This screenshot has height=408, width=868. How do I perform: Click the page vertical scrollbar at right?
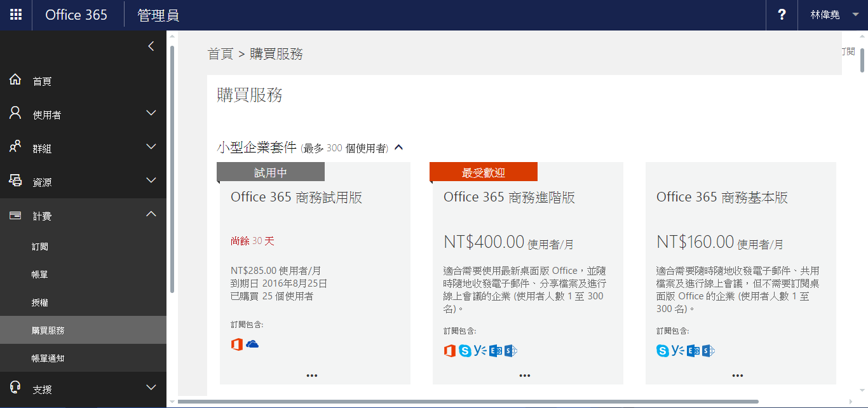coord(862,59)
